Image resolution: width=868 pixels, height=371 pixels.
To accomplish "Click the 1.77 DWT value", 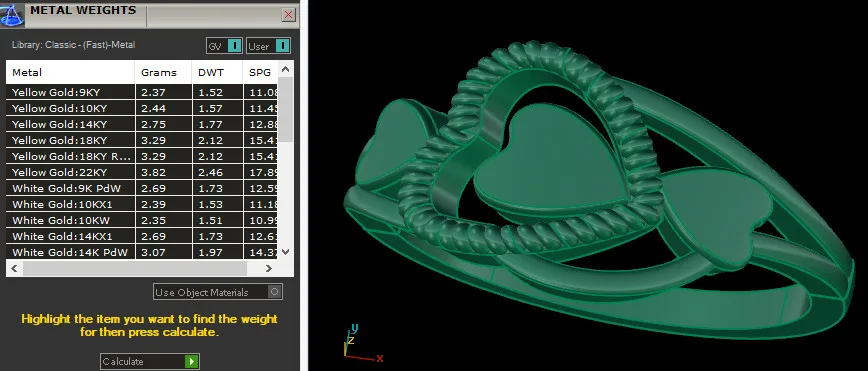I will 210,125.
